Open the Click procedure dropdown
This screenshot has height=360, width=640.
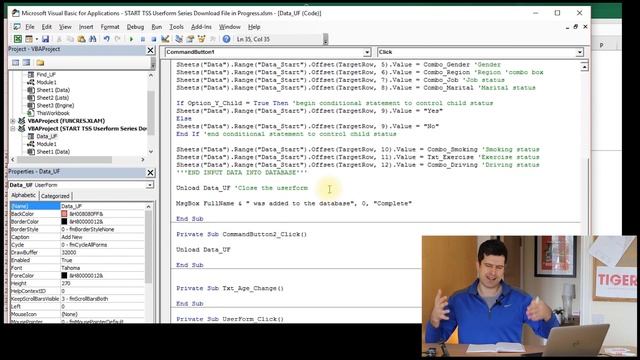coord(580,52)
